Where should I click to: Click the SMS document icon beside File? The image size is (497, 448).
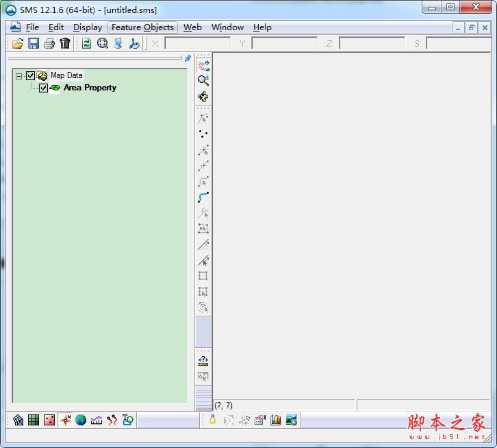[15, 27]
